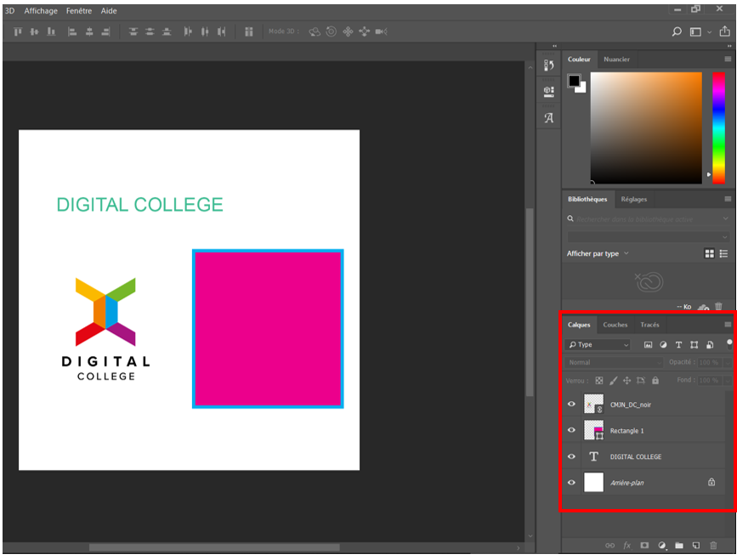Delete layer with Layers panel trash icon
The image size is (737, 560).
tap(713, 546)
